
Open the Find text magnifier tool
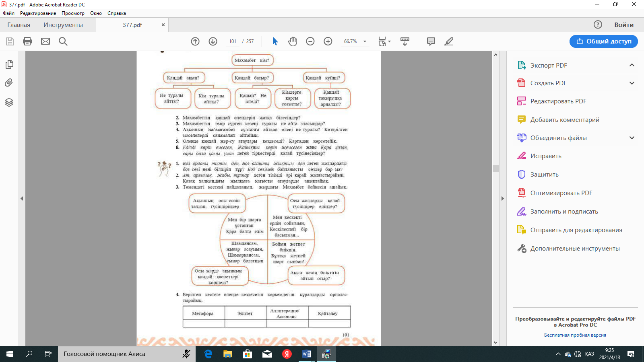click(63, 41)
